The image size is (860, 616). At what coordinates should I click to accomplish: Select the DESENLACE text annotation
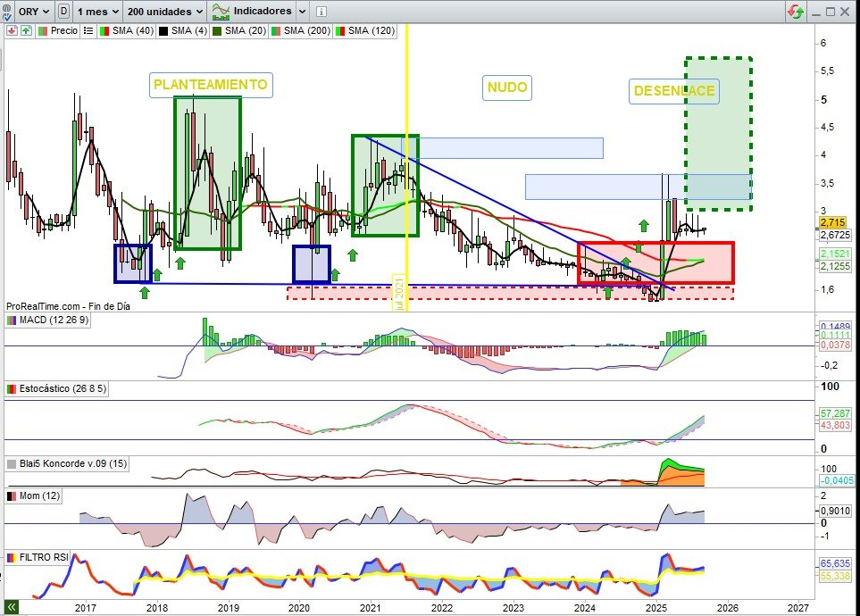pyautogui.click(x=673, y=91)
